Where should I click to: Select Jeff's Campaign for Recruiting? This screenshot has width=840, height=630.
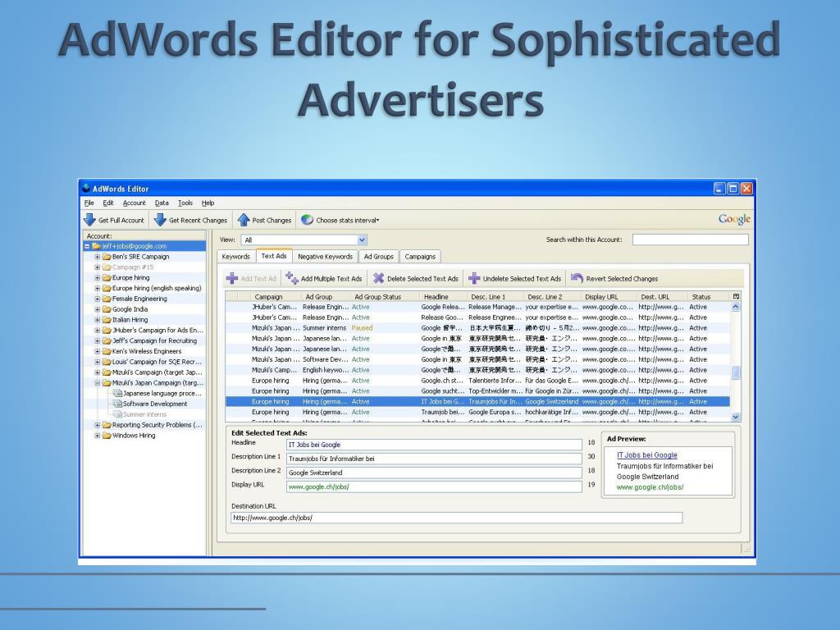coord(154,340)
